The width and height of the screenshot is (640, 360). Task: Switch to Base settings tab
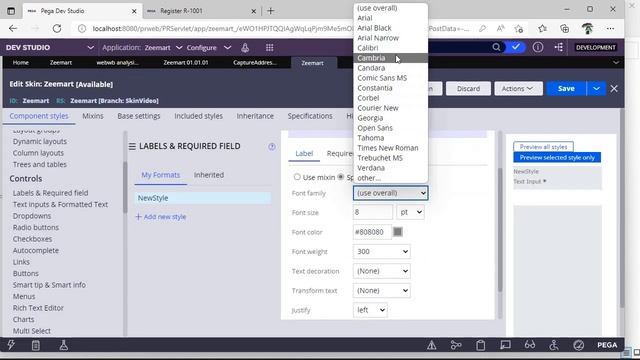[x=139, y=116]
